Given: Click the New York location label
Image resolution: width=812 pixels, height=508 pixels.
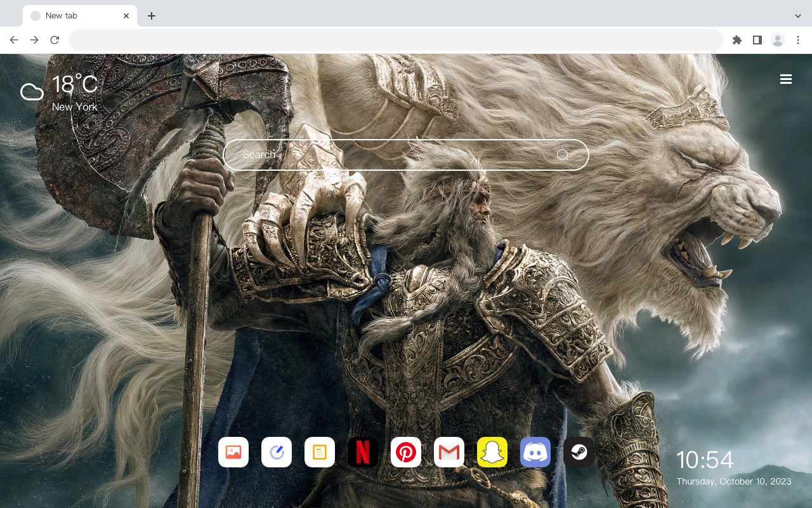Looking at the screenshot, I should [x=75, y=107].
